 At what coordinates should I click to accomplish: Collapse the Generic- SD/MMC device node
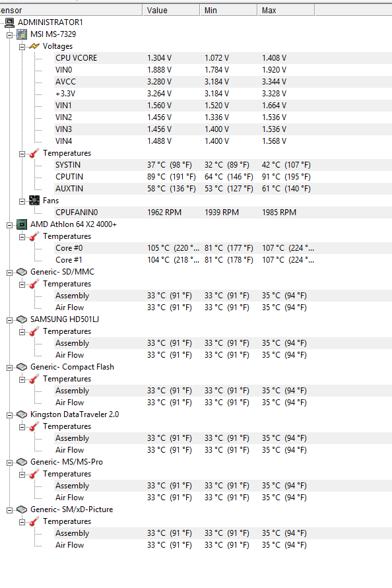pyautogui.click(x=9, y=273)
